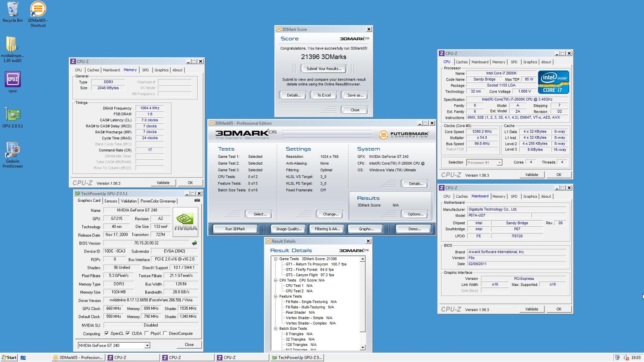Viewport: 644px width, 362px height.
Task: Click Select button under Tests
Action: point(260,214)
